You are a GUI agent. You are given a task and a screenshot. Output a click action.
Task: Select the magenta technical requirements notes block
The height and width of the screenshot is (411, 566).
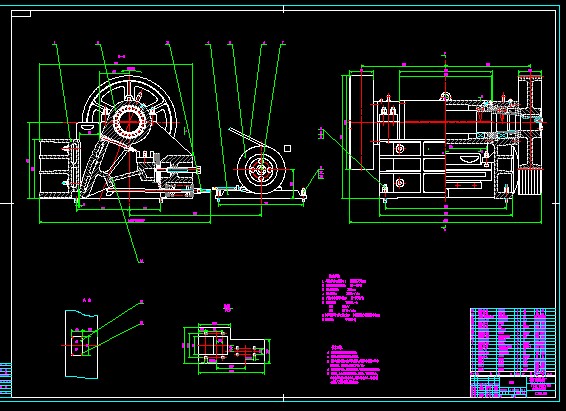click(353, 364)
